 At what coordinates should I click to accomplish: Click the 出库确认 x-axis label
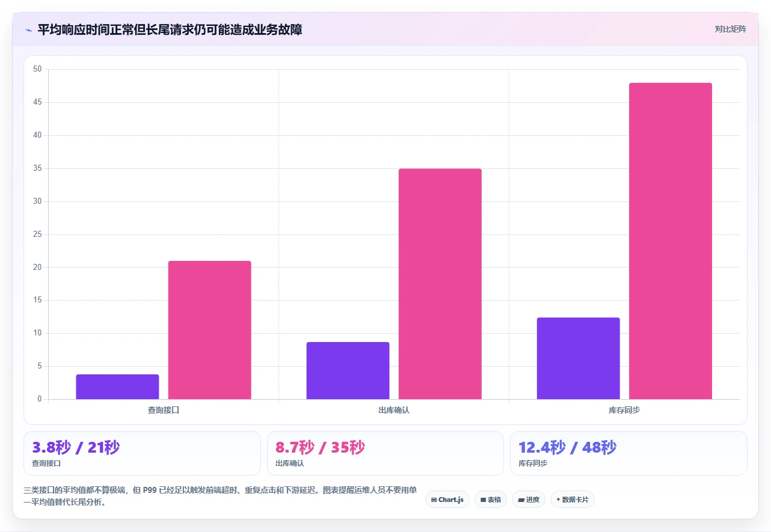394,410
